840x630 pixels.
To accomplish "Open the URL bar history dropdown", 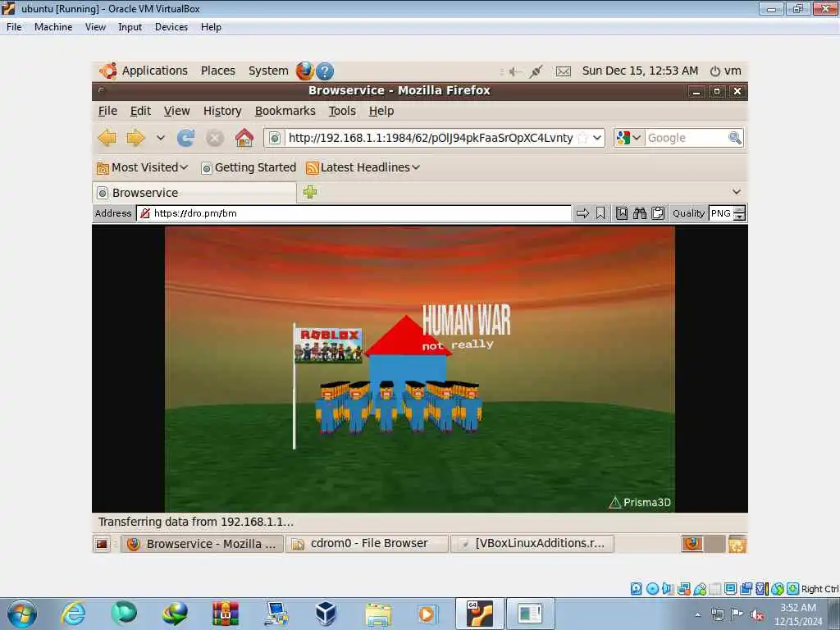I will [x=597, y=138].
